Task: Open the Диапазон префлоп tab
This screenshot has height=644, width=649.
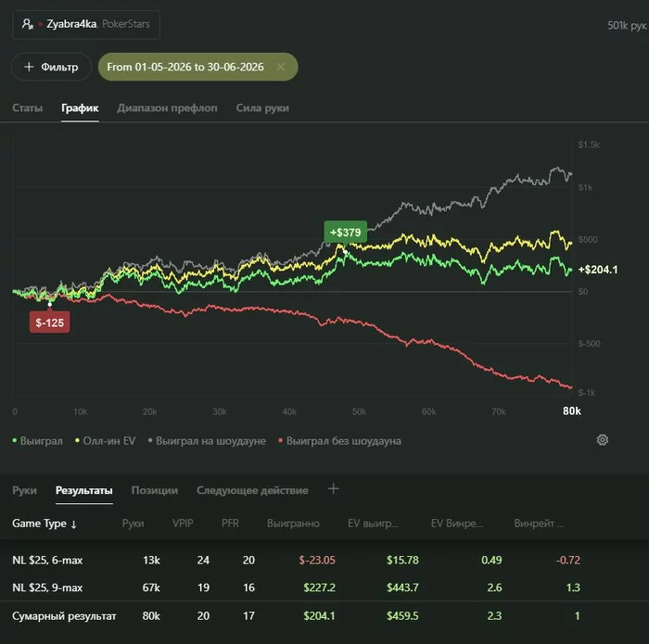Action: coord(167,108)
